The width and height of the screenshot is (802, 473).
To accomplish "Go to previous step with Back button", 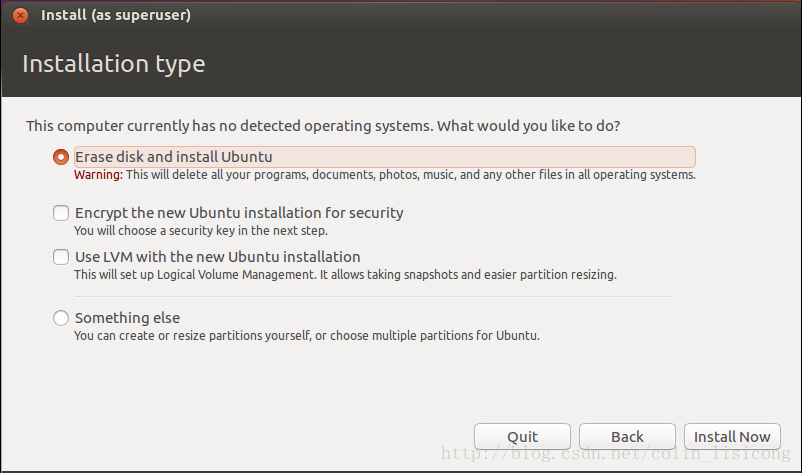I will (627, 436).
